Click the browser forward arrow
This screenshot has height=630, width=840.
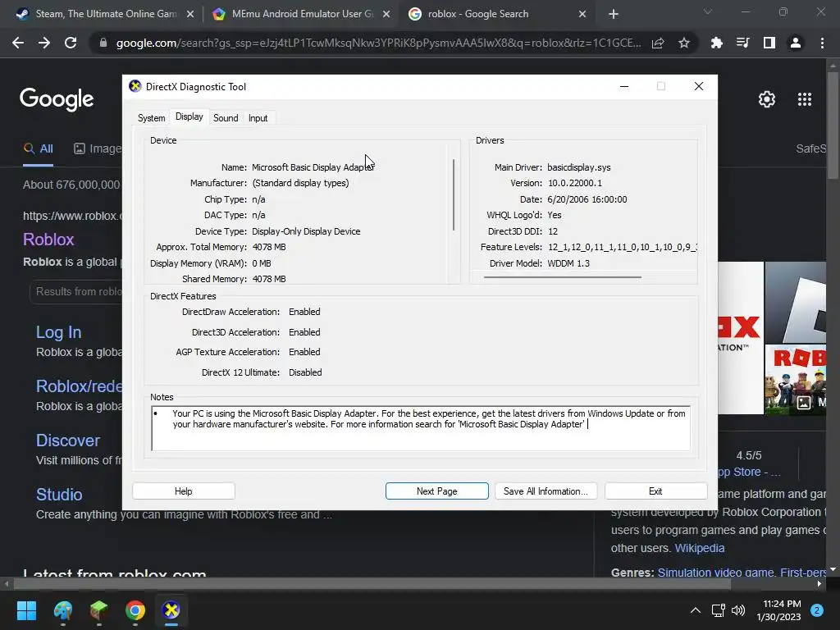[x=44, y=43]
